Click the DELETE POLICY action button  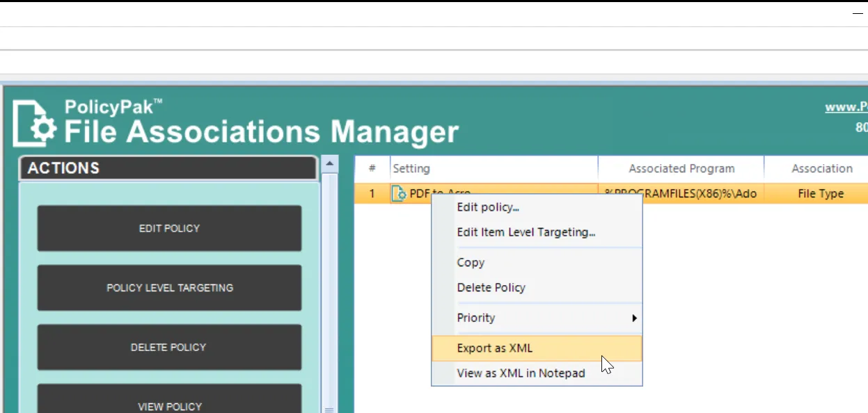click(169, 347)
